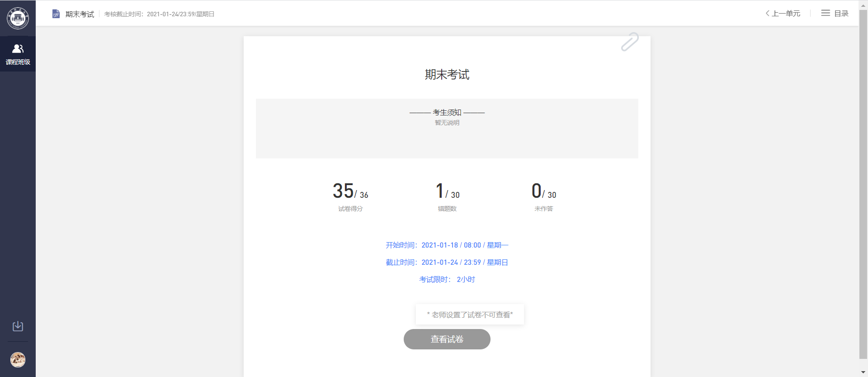Click the scrollbar down arrow
Viewport: 868px width, 377px height.
863,372
